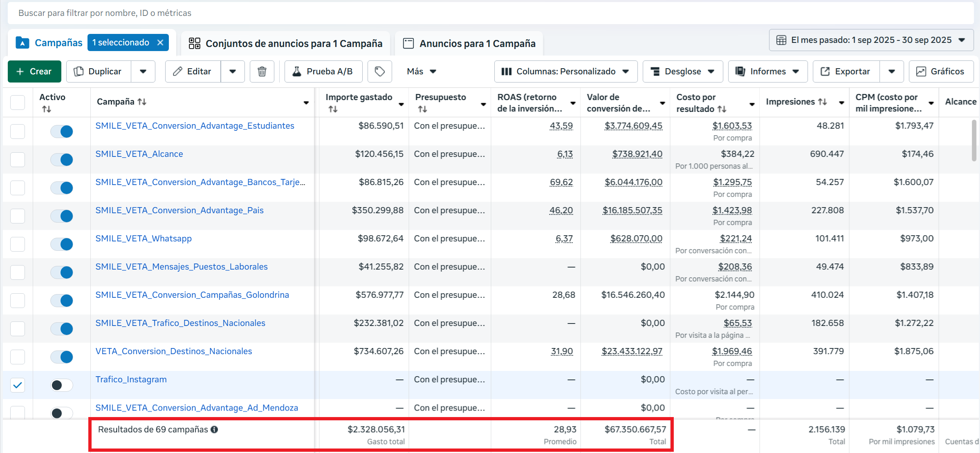Open the Desglose dropdown menu
The width and height of the screenshot is (980, 453).
coord(682,71)
